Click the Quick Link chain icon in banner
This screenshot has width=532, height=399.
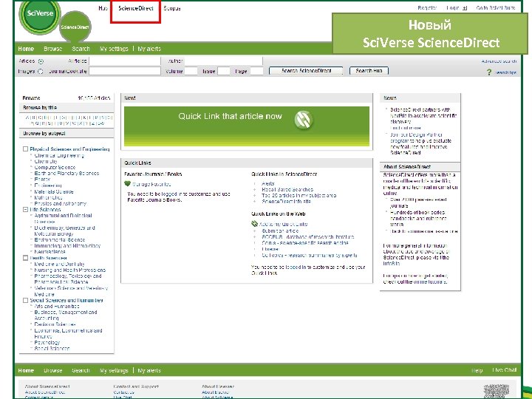point(304,120)
